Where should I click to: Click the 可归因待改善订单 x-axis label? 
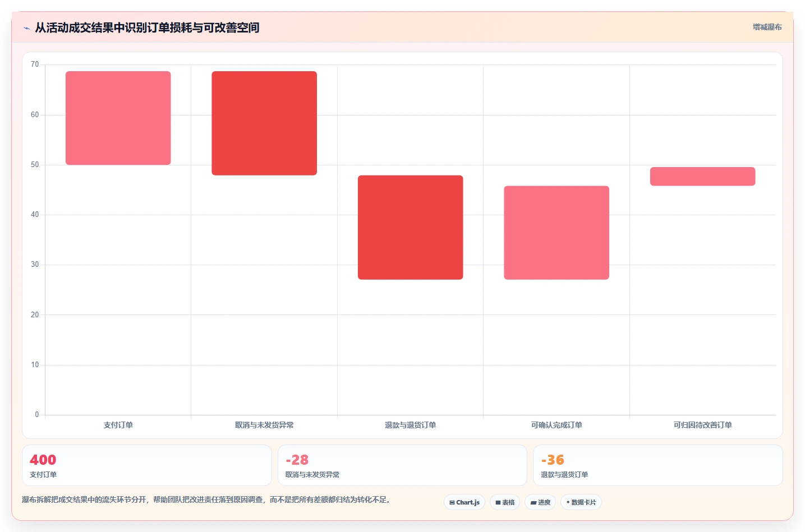tap(703, 425)
